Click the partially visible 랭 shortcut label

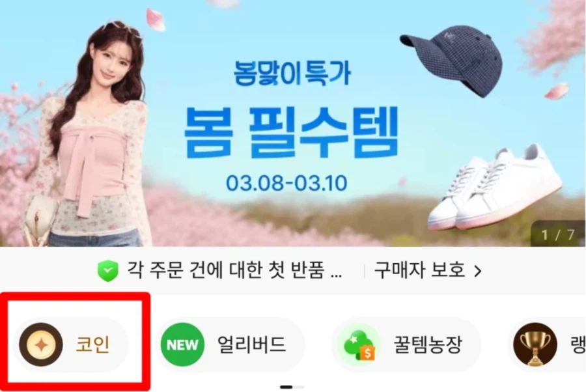tap(578, 344)
